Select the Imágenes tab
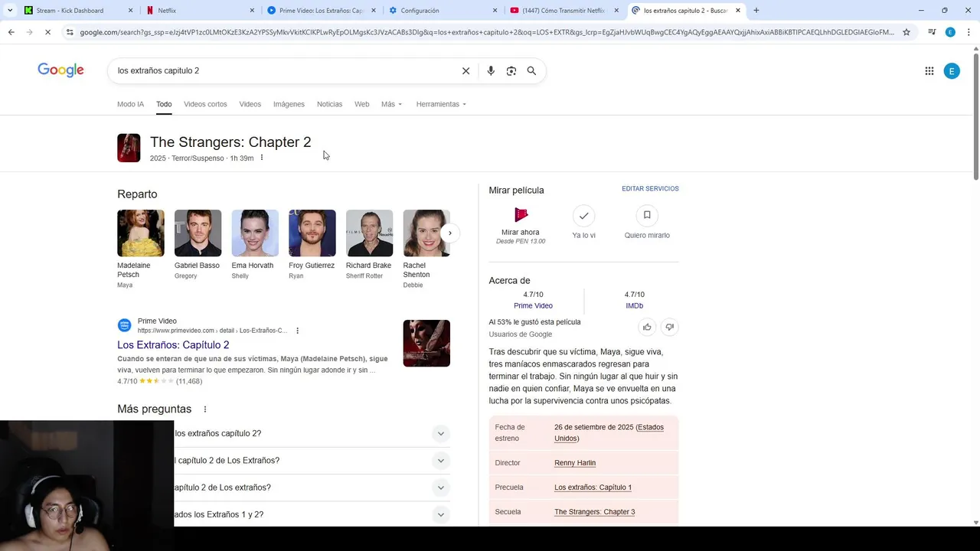Screen dimensions: 980x551 [289, 104]
